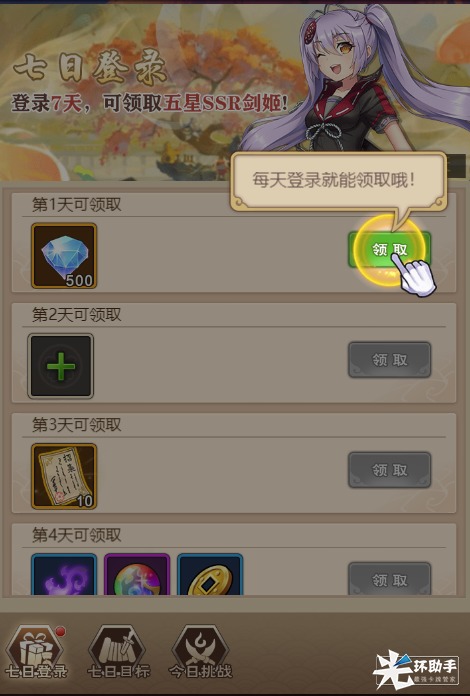Tap the gold coin item on Day 4

point(210,574)
